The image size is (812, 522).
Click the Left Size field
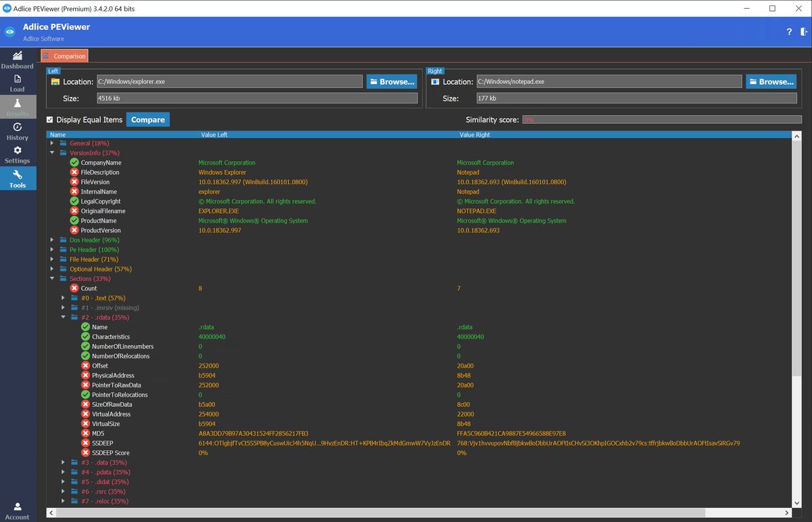(x=257, y=99)
